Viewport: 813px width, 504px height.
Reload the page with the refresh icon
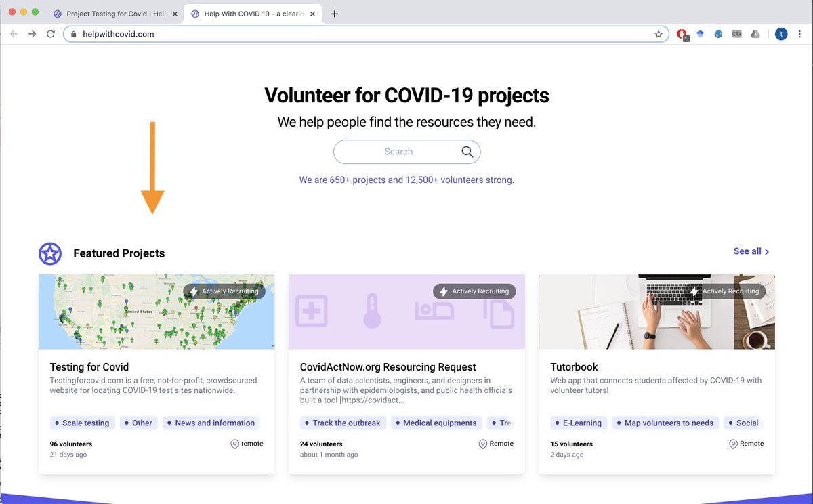coord(50,34)
